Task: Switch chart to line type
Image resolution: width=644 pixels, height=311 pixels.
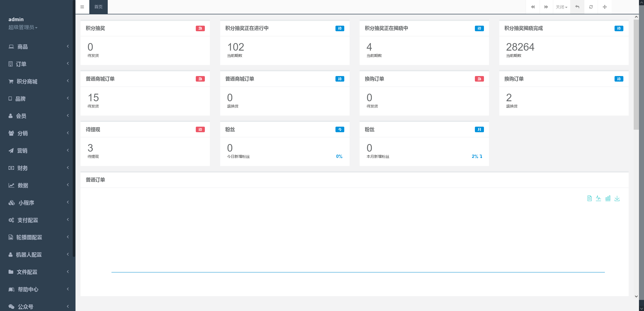Action: click(598, 198)
